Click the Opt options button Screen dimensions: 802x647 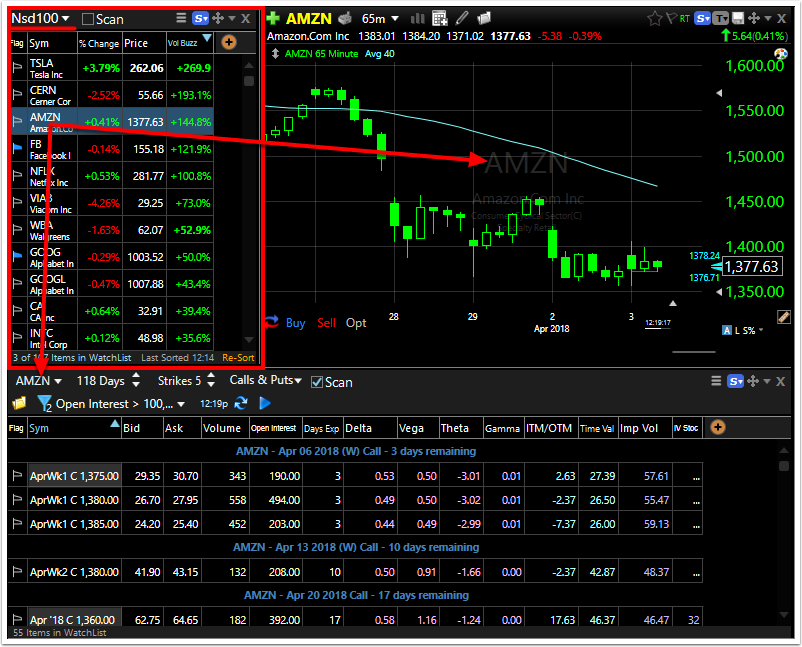click(x=356, y=323)
